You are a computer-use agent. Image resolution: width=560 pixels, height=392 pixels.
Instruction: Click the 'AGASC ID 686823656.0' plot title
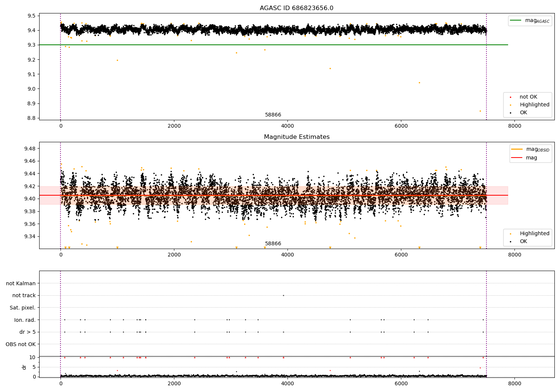coord(296,8)
